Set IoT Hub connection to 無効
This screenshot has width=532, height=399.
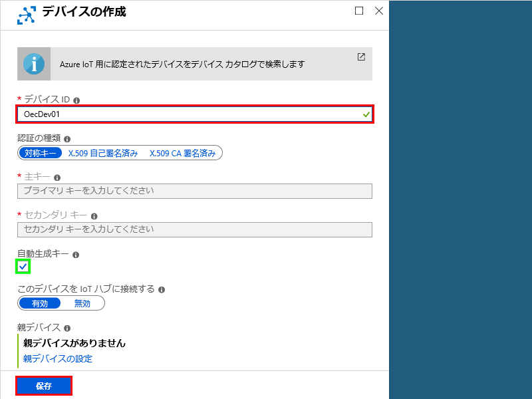[x=82, y=303]
